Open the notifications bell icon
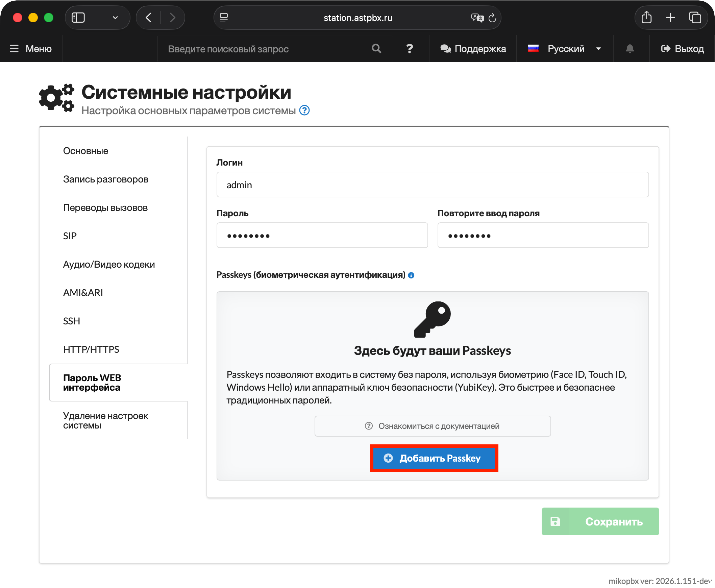715x588 pixels. tap(630, 49)
